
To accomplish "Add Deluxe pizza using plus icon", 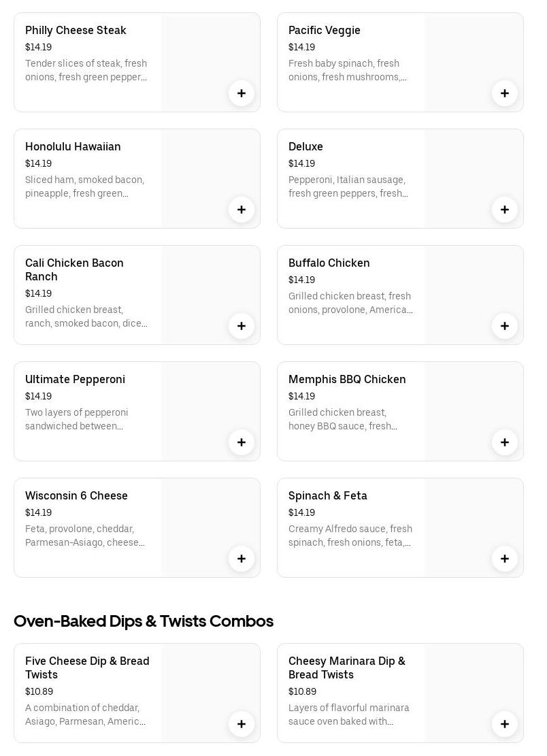I will pos(505,210).
